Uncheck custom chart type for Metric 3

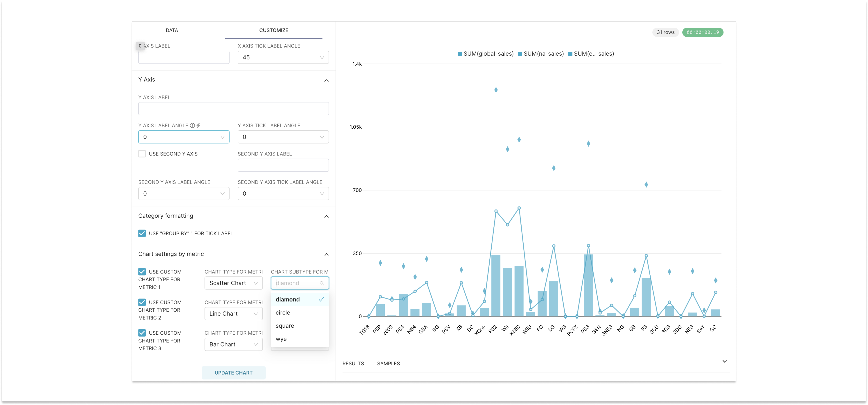(x=142, y=333)
